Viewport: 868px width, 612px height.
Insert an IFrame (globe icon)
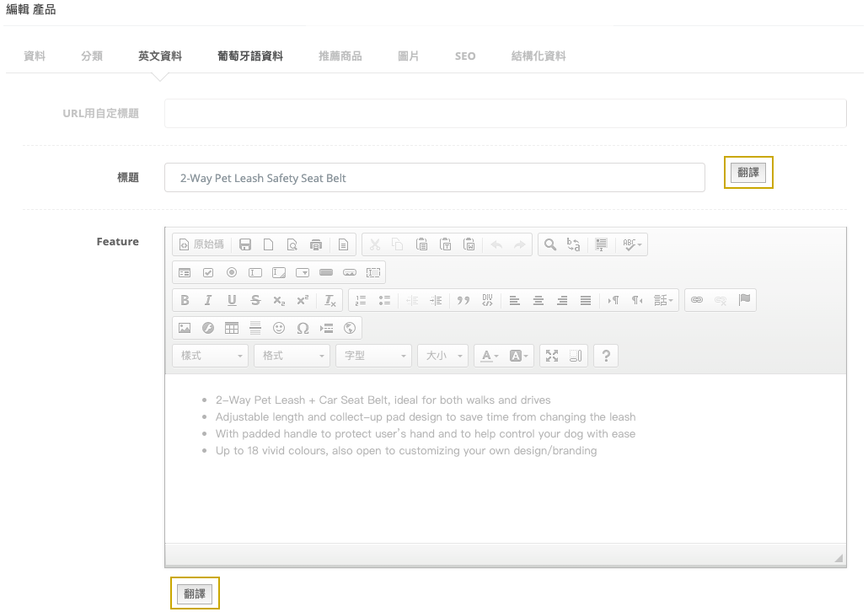coord(350,328)
